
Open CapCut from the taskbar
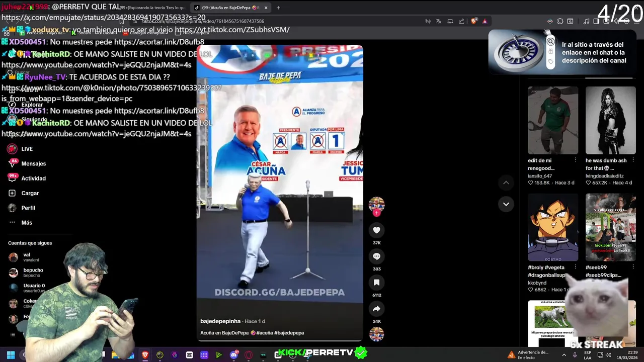[x=189, y=355]
